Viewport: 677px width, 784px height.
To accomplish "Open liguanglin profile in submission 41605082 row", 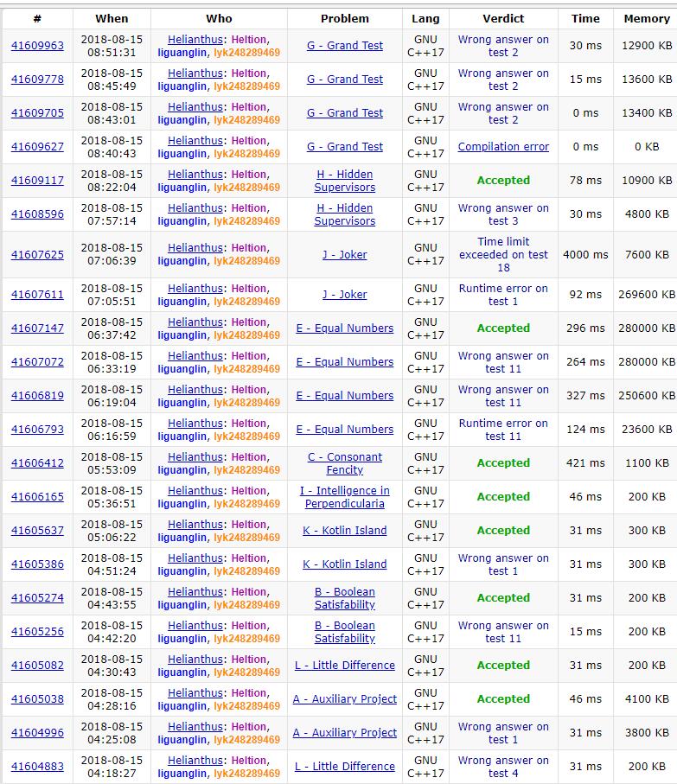I will pos(182,672).
